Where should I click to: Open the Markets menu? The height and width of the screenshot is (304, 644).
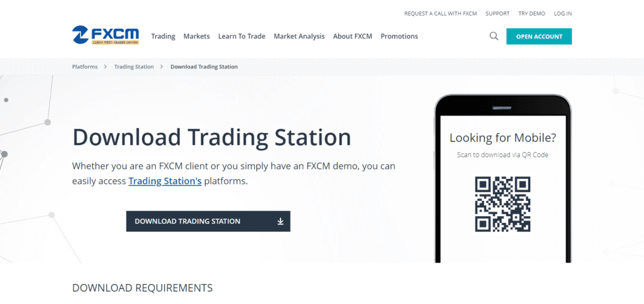[197, 36]
